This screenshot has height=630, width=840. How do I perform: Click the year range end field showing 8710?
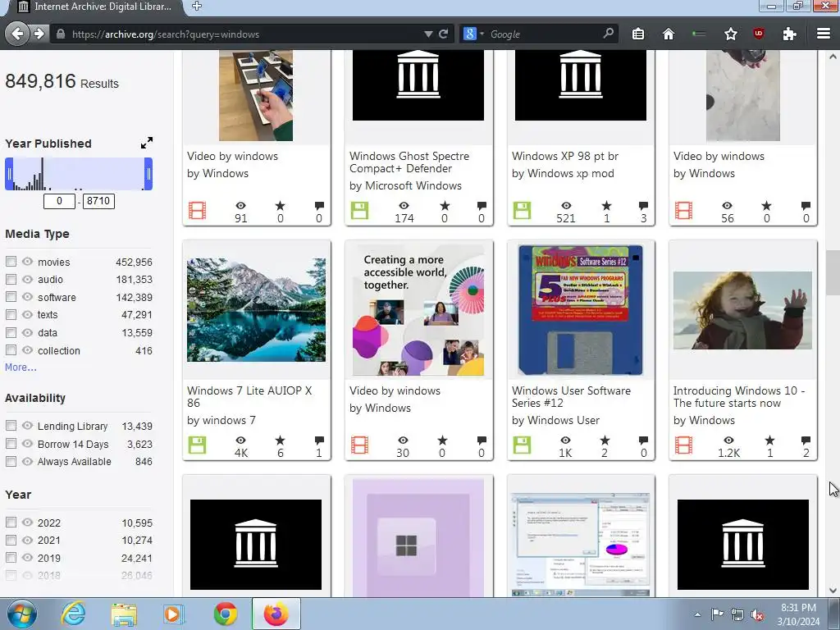click(x=98, y=201)
